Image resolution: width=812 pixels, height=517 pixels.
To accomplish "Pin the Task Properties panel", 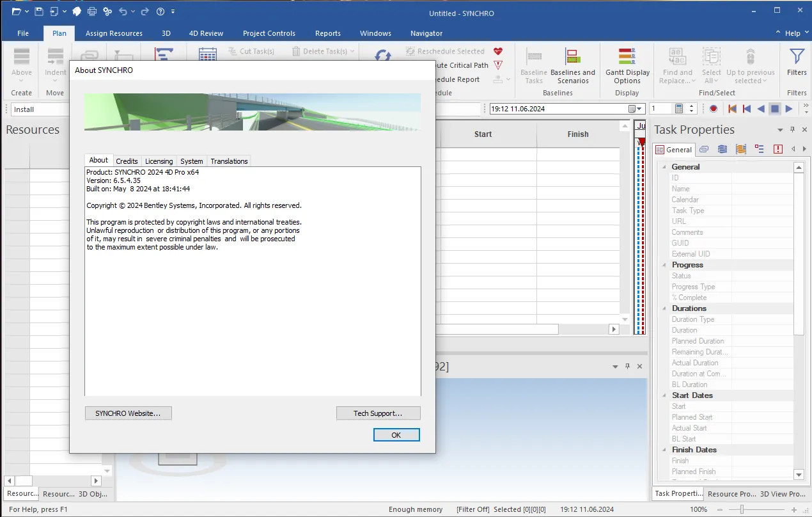I will (x=792, y=130).
